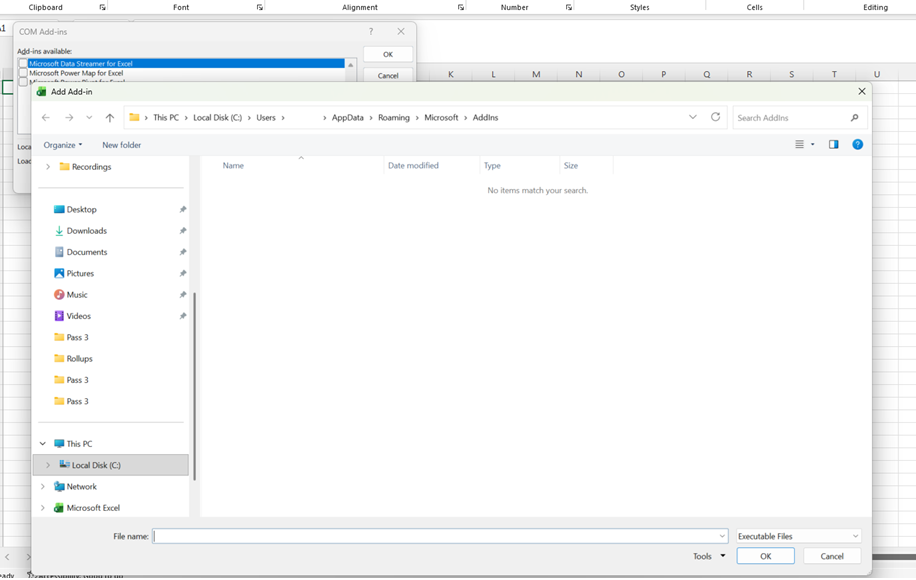Open Number group dialog launcher
This screenshot has height=580, width=916.
568,7
